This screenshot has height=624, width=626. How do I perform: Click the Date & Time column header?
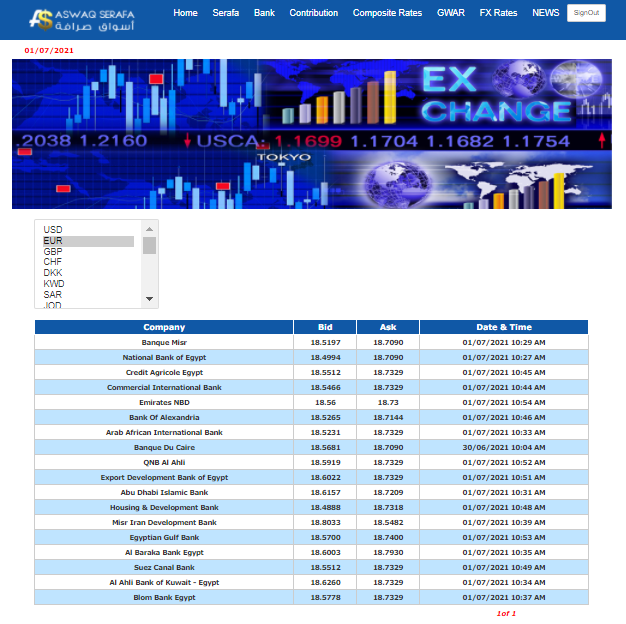tap(504, 327)
